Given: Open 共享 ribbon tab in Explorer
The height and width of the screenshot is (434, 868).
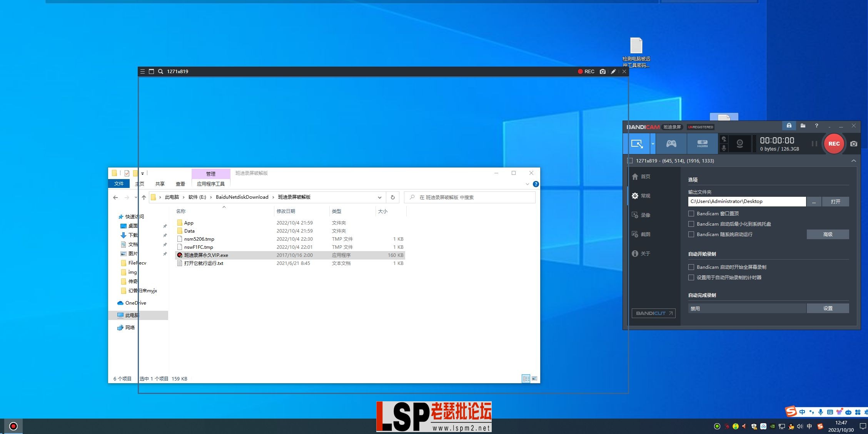Looking at the screenshot, I should click(160, 184).
